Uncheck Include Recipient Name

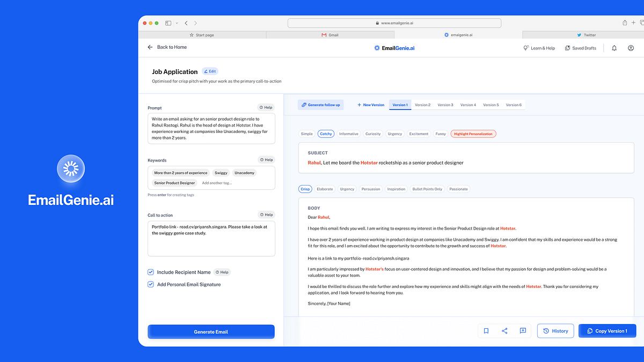point(151,272)
